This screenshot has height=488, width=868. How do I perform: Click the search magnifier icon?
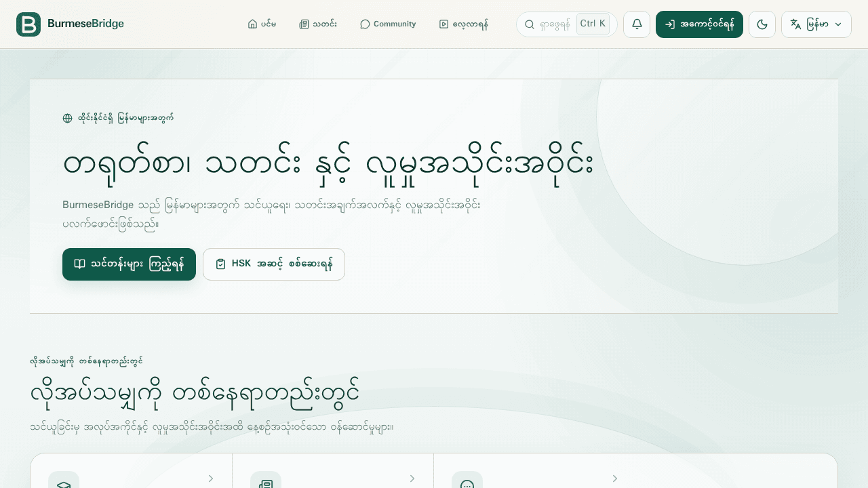click(530, 24)
